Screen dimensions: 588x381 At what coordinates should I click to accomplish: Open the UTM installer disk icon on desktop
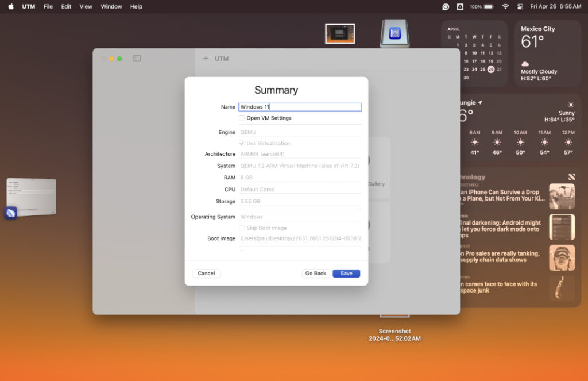[394, 33]
